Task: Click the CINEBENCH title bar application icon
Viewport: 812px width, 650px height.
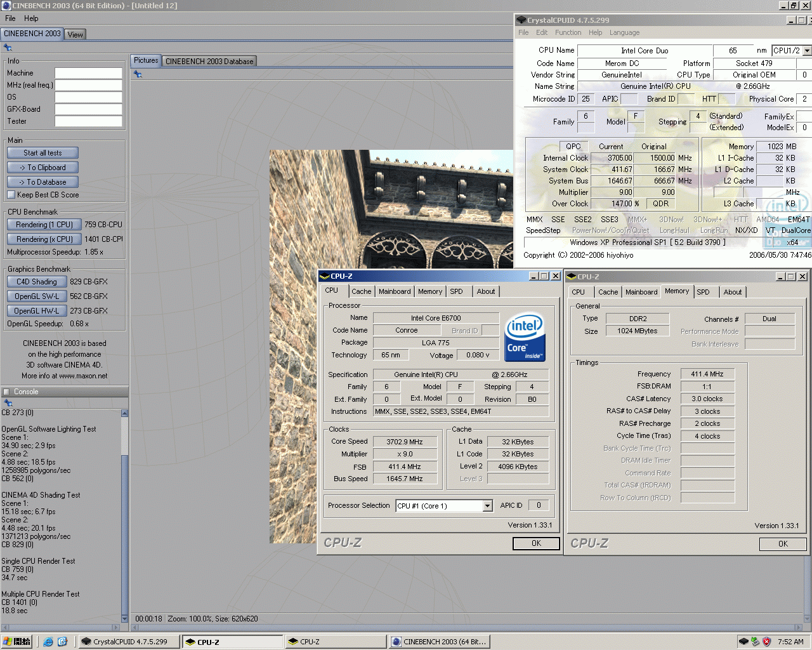Action: 6,5
